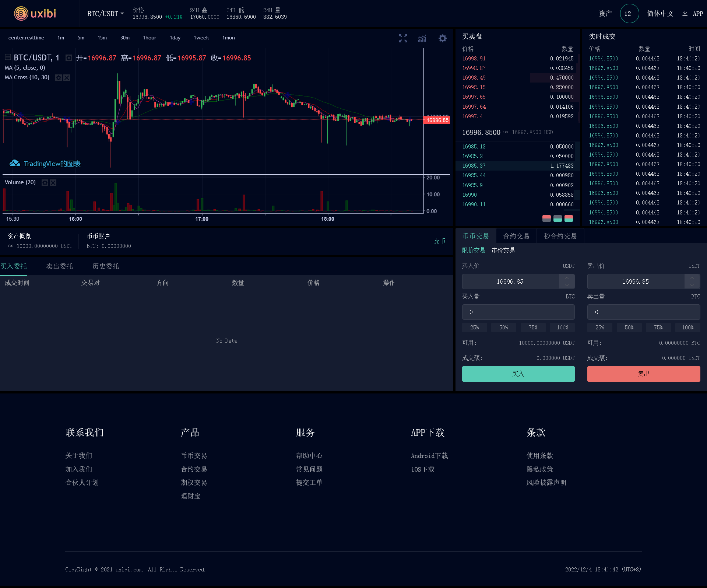Click the uxibi logo in the header
This screenshot has height=588, width=707.
(35, 13)
